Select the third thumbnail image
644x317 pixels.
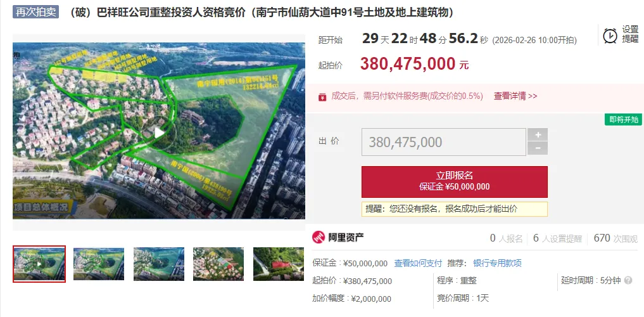click(x=159, y=264)
